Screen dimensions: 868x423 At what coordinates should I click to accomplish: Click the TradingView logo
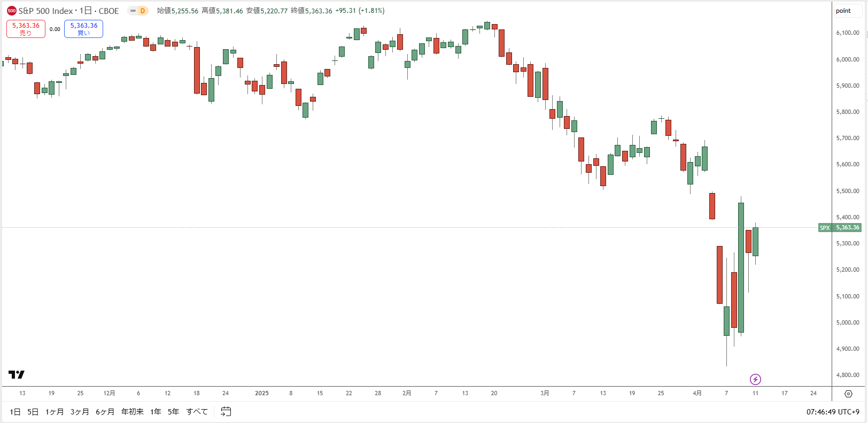[17, 374]
